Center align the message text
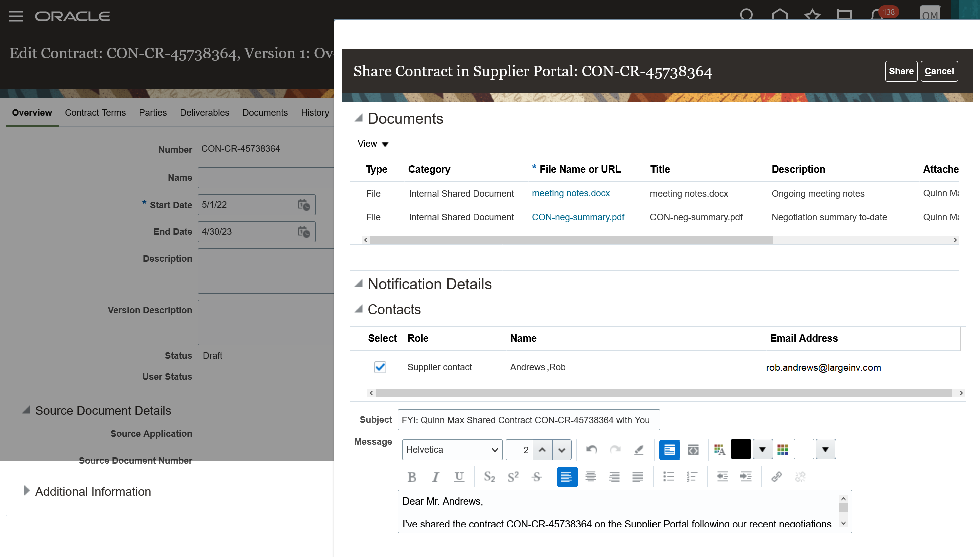 tap(591, 477)
